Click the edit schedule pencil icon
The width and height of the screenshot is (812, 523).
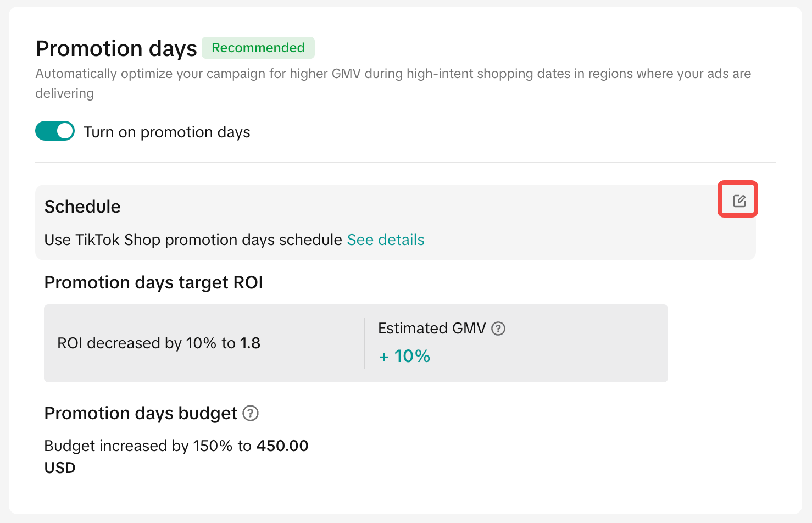[x=739, y=201]
